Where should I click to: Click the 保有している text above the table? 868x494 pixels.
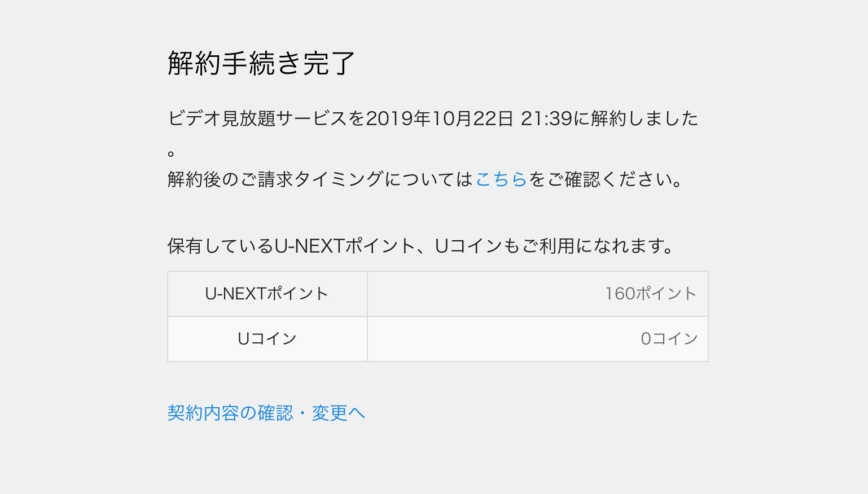221,246
